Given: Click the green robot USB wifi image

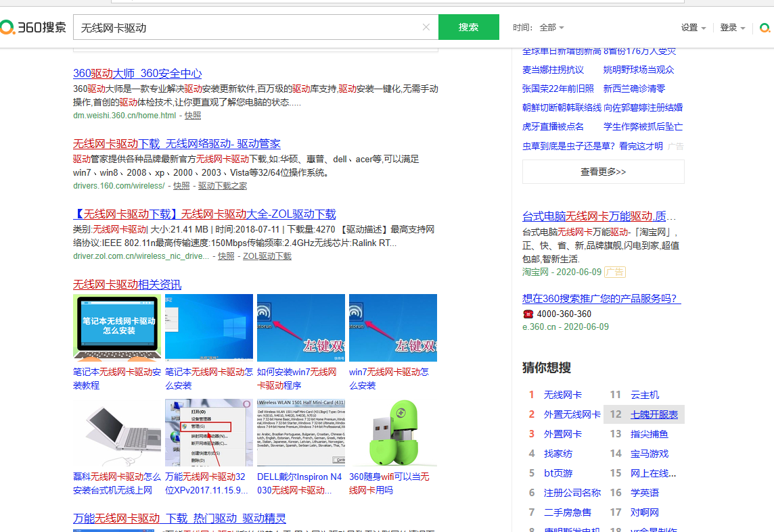Looking at the screenshot, I should 392,433.
